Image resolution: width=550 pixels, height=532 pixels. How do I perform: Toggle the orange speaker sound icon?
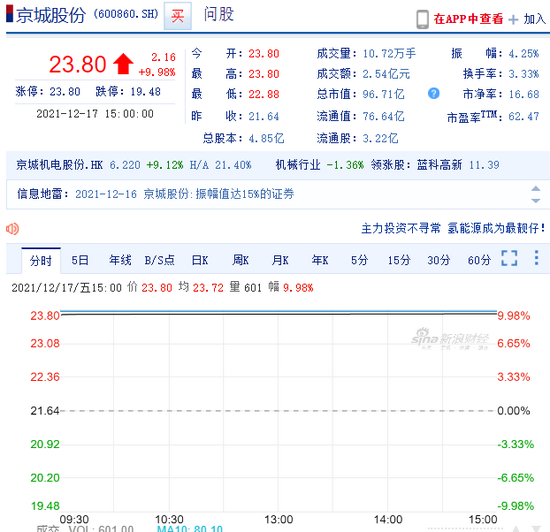[x=12, y=229]
